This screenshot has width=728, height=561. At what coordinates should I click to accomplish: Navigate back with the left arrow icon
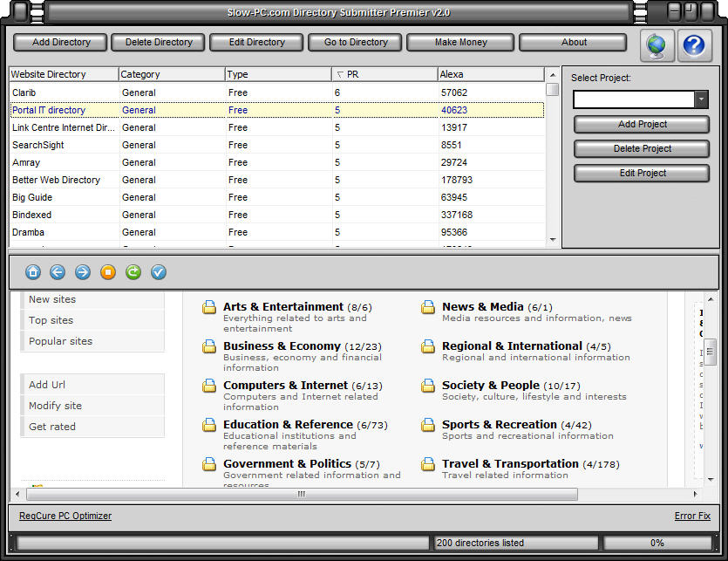pyautogui.click(x=58, y=272)
